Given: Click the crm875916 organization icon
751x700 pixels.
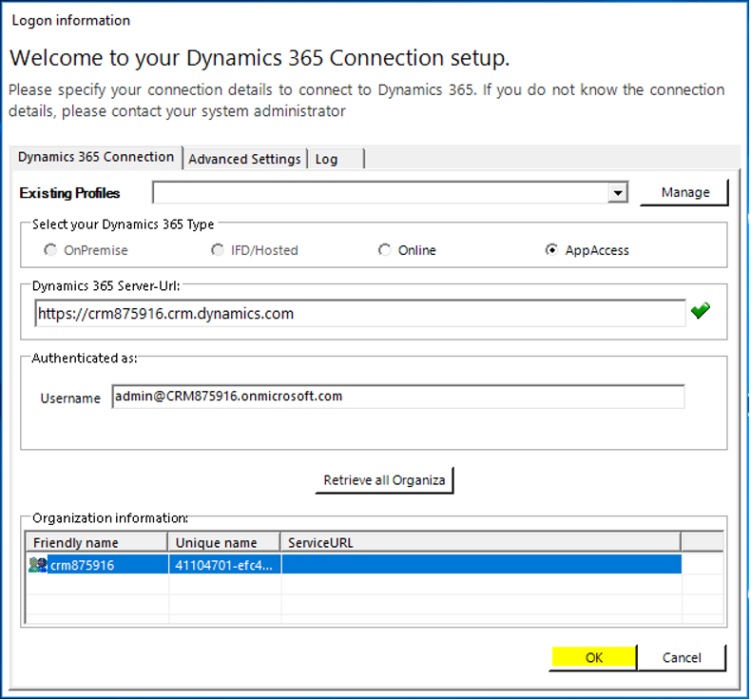Looking at the screenshot, I should (x=38, y=565).
